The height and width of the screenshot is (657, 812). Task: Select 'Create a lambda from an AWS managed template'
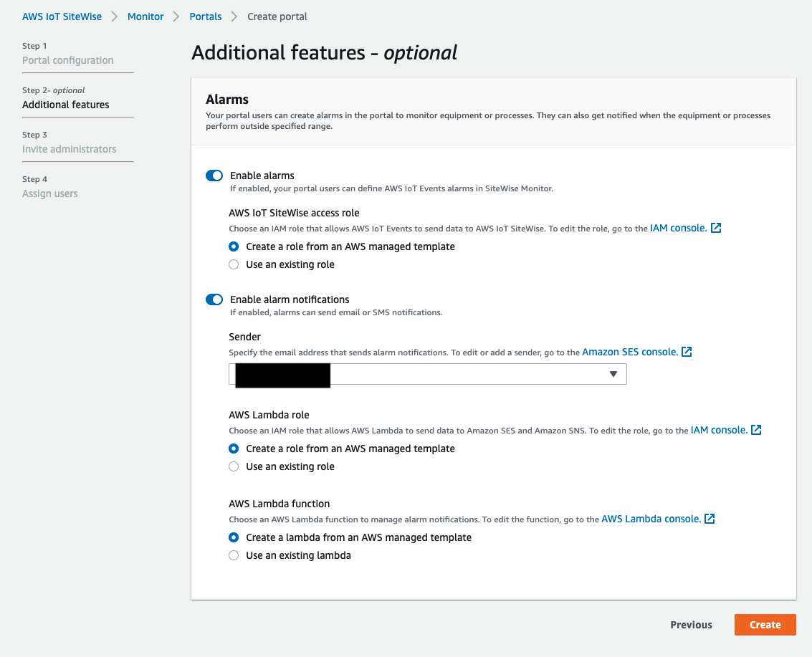(x=233, y=537)
